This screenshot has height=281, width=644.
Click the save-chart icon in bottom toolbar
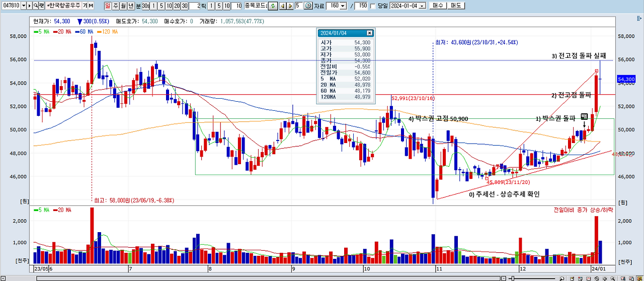click(580, 278)
